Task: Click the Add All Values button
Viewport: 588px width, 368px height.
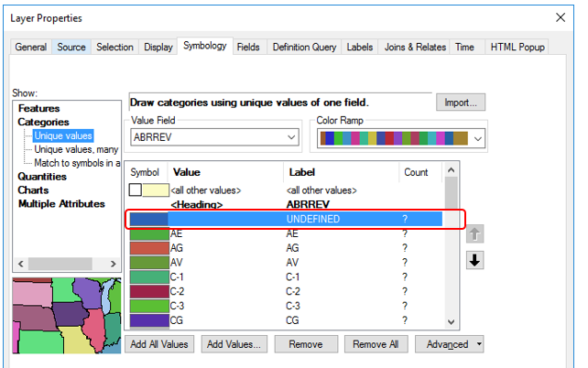Action: [159, 344]
